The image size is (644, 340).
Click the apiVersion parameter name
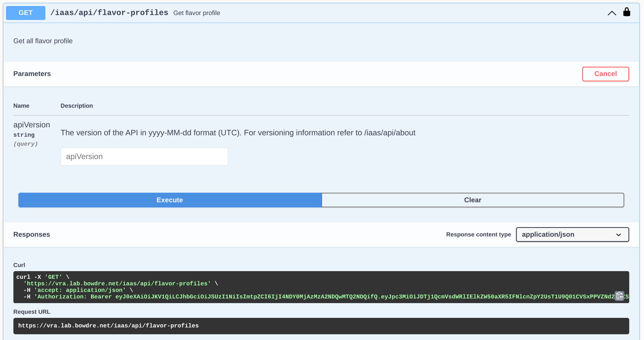(x=32, y=125)
